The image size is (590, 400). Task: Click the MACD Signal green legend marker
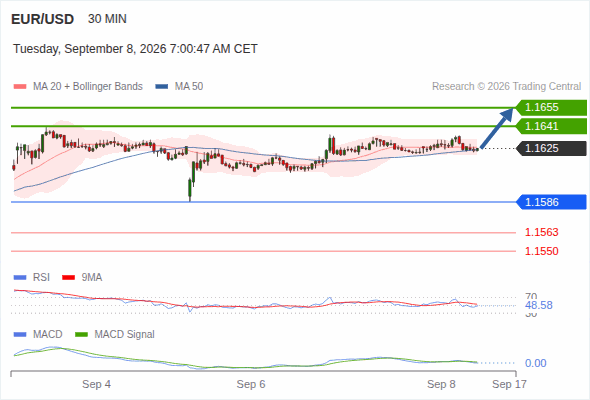[81, 335]
